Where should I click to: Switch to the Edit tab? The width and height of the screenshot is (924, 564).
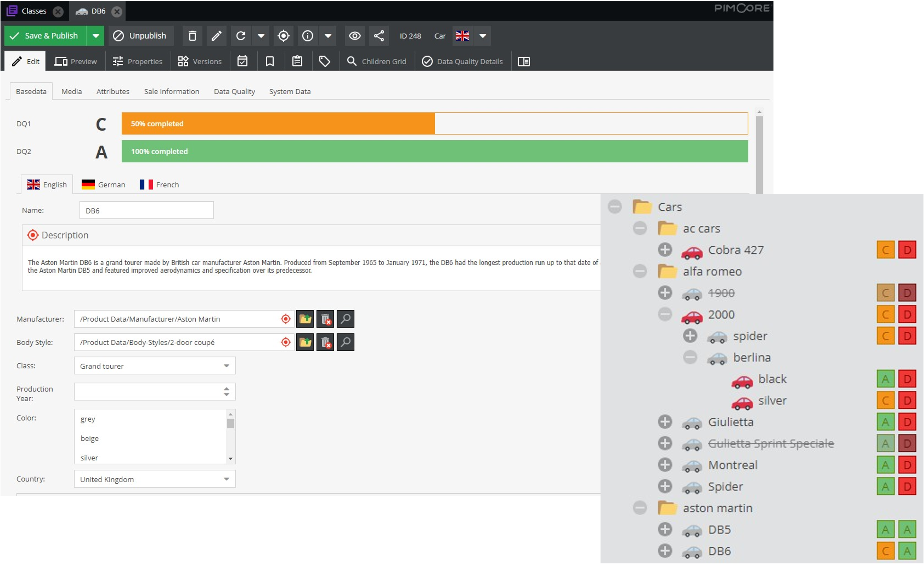coord(26,61)
